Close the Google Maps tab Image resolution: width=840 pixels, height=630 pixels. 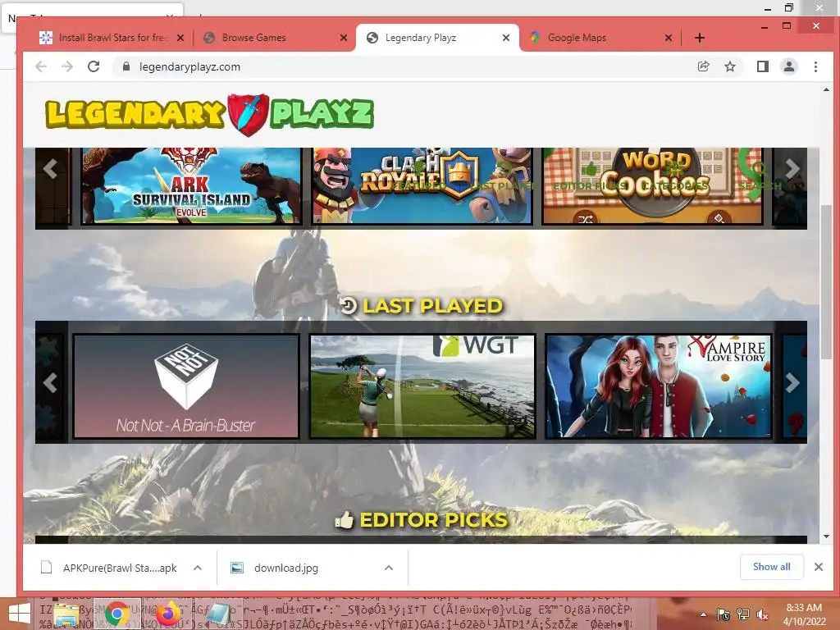tap(668, 38)
